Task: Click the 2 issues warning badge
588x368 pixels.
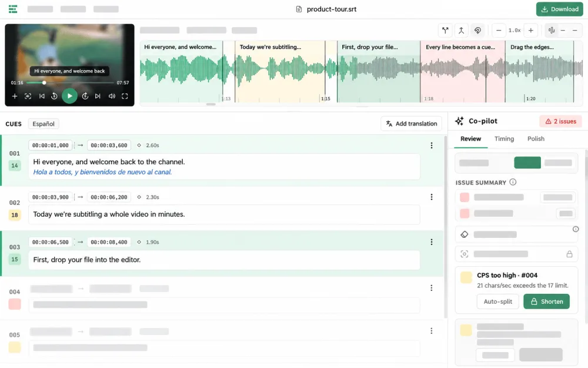Action: pyautogui.click(x=560, y=121)
